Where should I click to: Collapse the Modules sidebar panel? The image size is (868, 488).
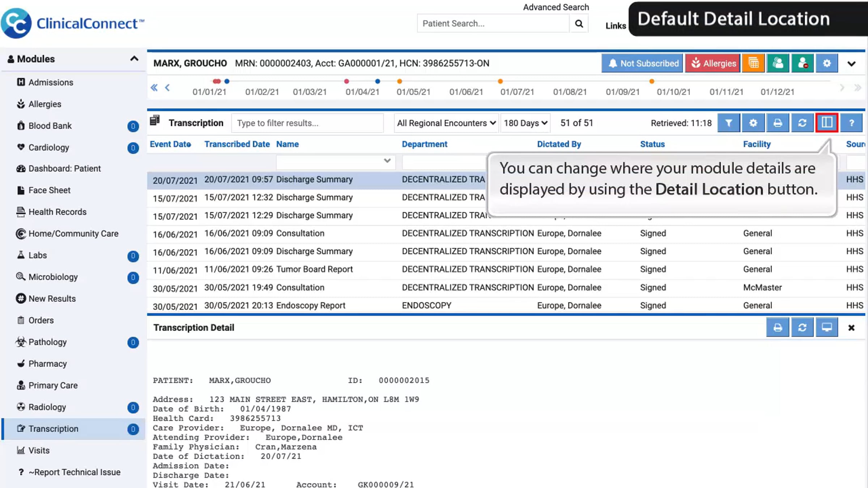[x=134, y=59]
